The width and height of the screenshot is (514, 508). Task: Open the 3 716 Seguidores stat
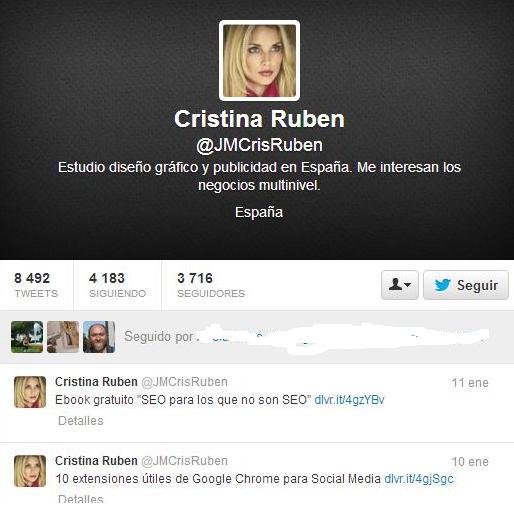[x=211, y=285]
